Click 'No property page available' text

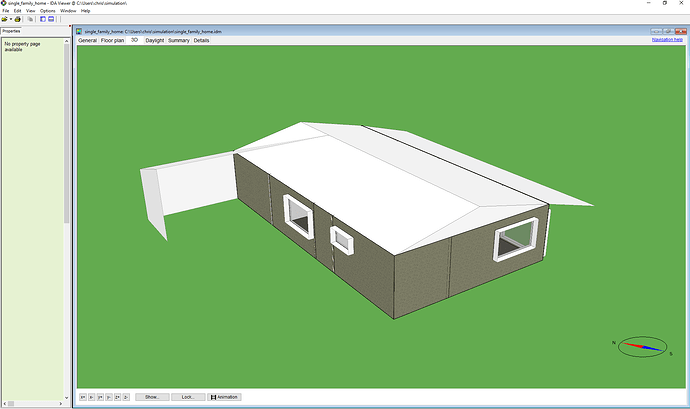click(22, 47)
